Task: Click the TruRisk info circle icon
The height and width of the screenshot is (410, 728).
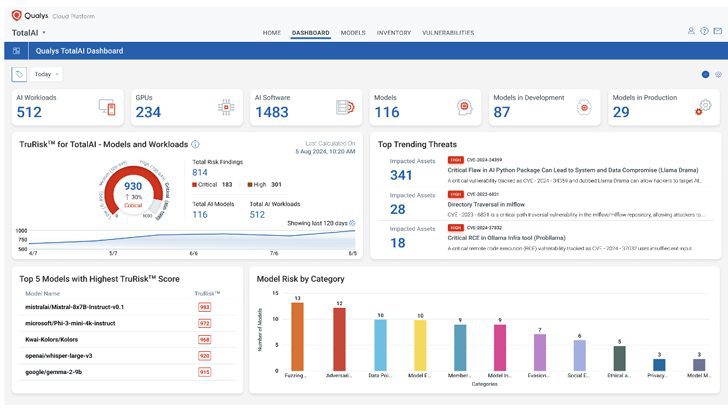Action: click(x=195, y=144)
